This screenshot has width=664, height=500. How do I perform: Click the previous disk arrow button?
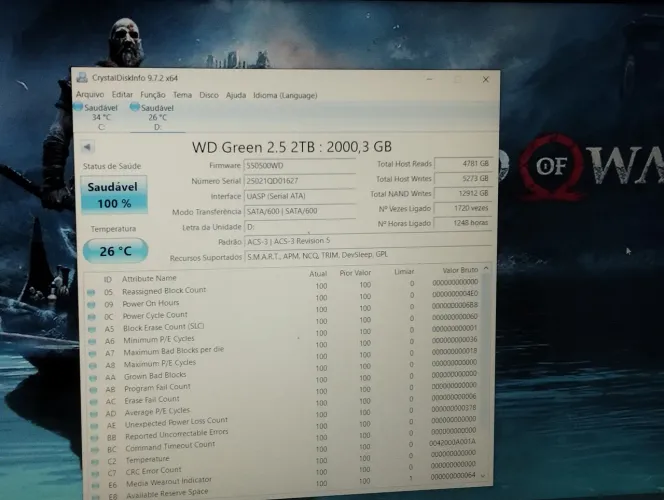tap(87, 147)
